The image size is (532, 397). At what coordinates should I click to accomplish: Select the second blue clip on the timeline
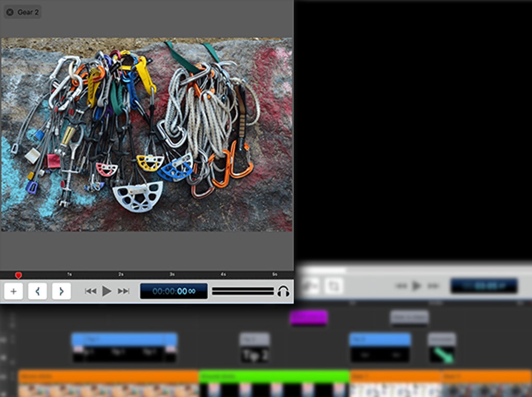coord(380,348)
